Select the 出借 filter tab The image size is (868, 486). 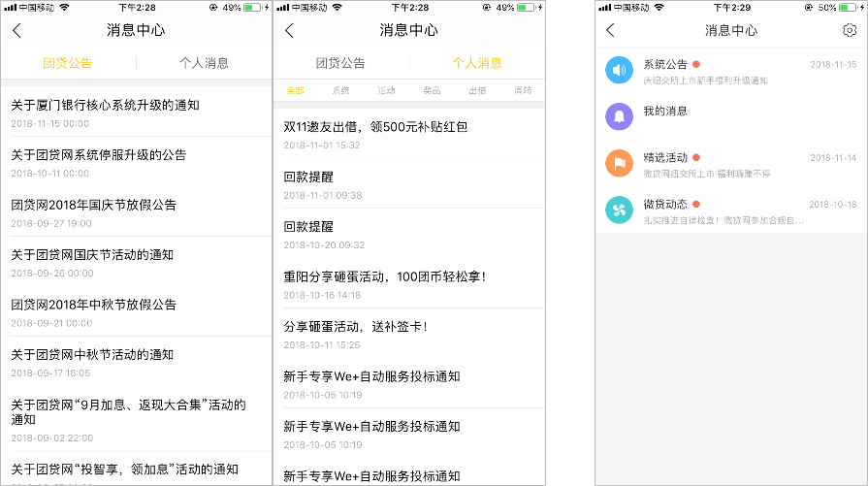pyautogui.click(x=477, y=90)
